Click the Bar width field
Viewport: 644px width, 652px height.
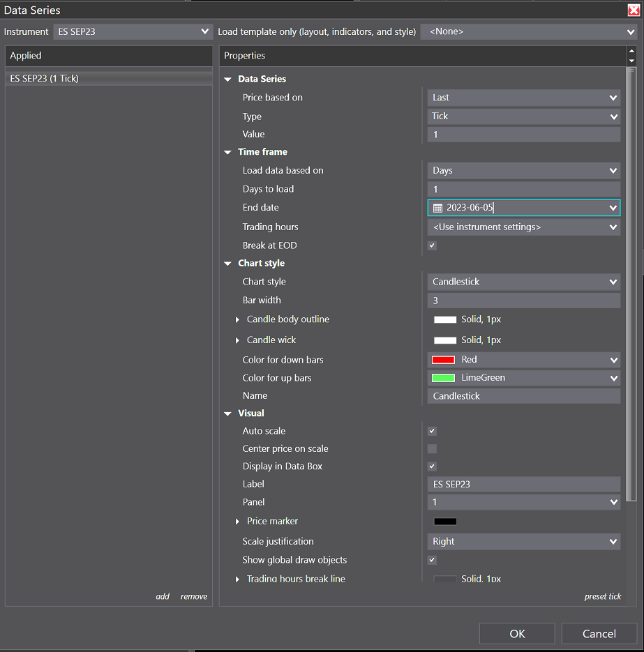524,301
